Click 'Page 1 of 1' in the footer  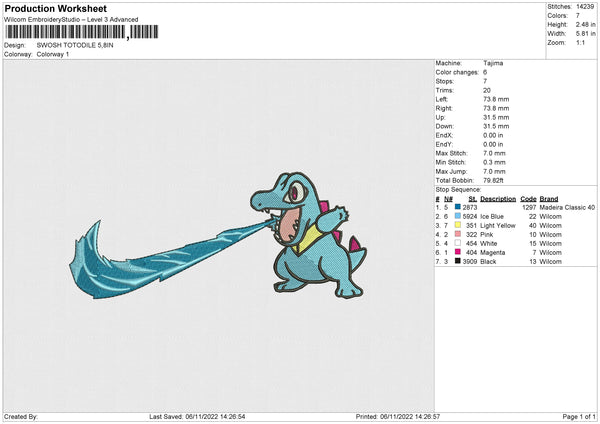coord(579,416)
